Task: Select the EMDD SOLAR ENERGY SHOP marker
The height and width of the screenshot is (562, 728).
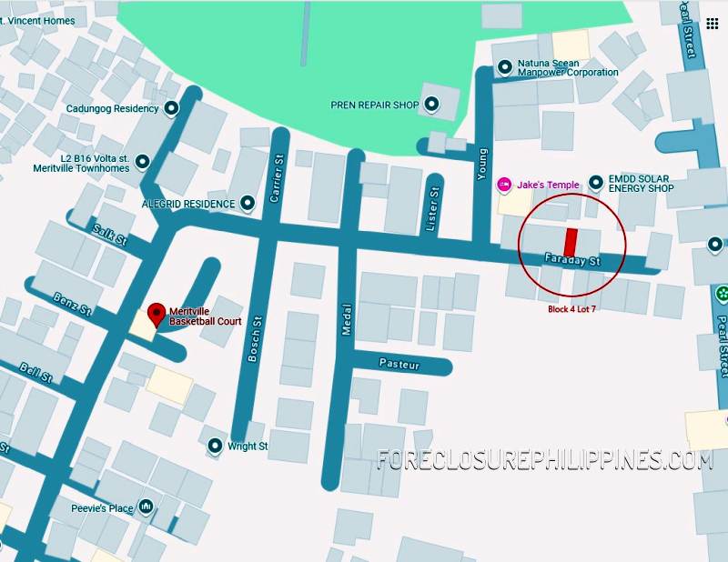Action: pyautogui.click(x=596, y=183)
